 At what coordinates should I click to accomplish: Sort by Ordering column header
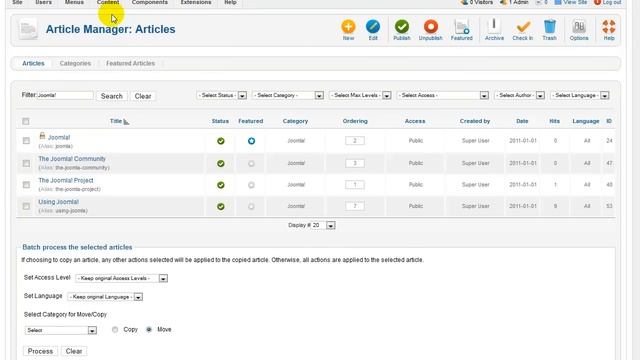click(355, 121)
